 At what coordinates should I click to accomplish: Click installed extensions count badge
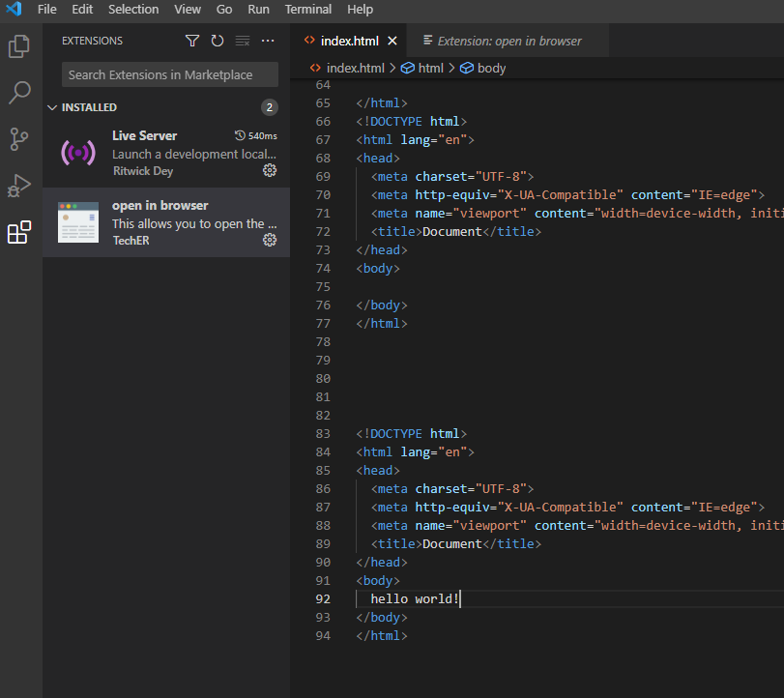coord(270,107)
